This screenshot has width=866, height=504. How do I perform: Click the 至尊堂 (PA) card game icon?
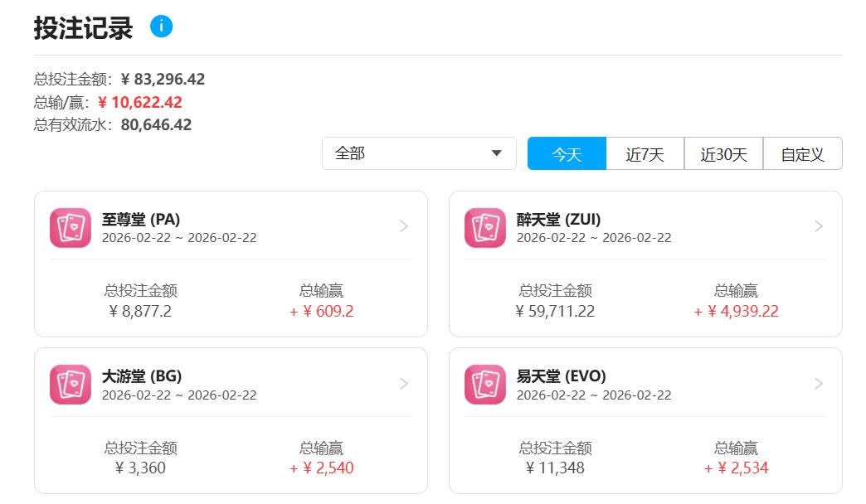71,227
